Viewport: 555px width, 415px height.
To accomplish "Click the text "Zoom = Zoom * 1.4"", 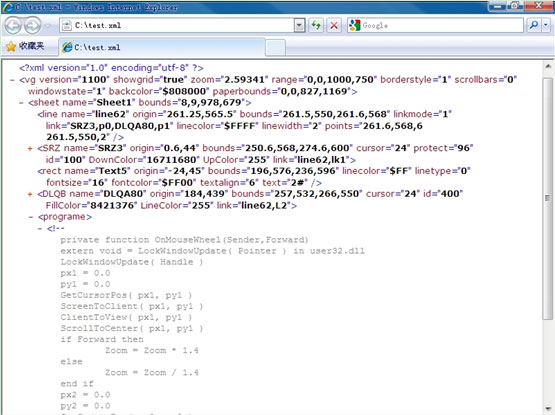I will point(151,351).
